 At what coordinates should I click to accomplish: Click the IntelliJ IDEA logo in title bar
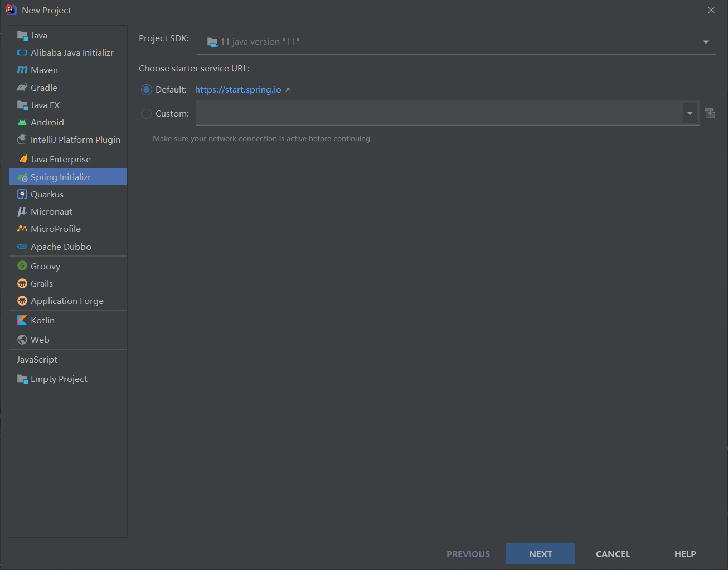11,10
